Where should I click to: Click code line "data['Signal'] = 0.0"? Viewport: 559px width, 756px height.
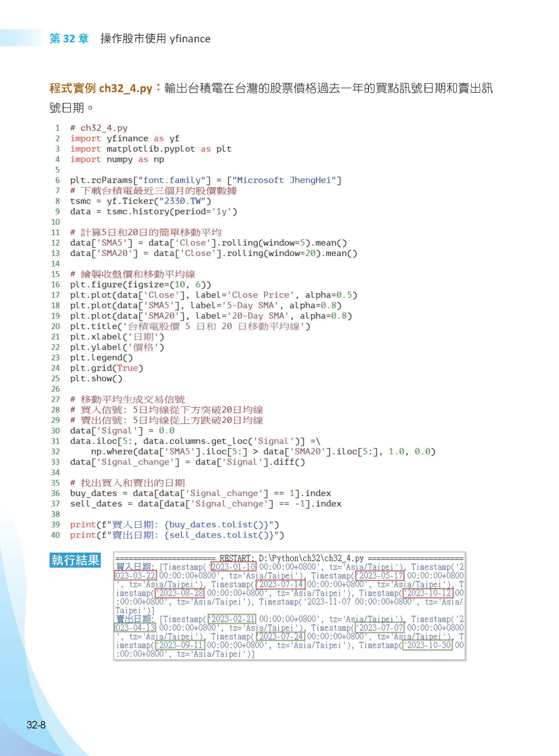pyautogui.click(x=122, y=431)
